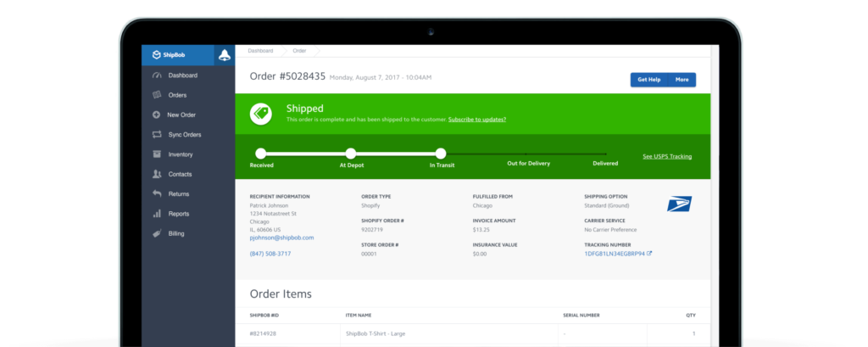Click the pjohnson@shipbob.com email link
The image size is (868, 347).
pyautogui.click(x=281, y=238)
